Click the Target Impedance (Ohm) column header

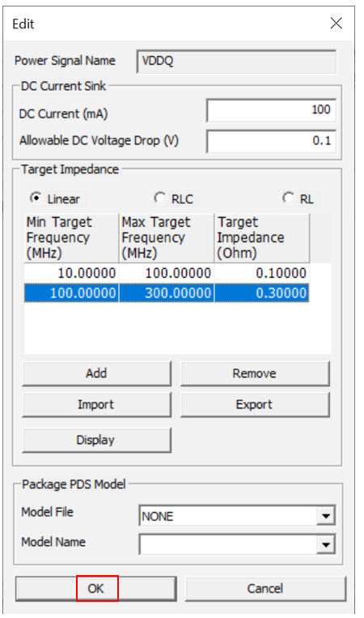point(262,238)
